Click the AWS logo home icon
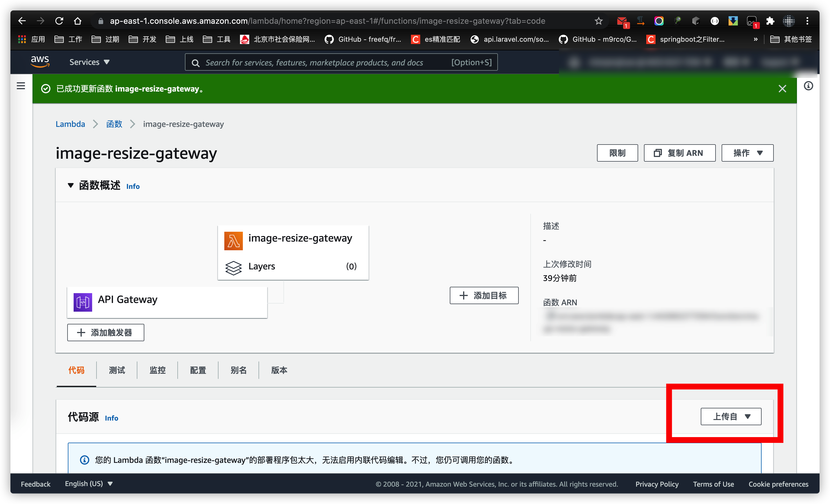 tap(40, 62)
